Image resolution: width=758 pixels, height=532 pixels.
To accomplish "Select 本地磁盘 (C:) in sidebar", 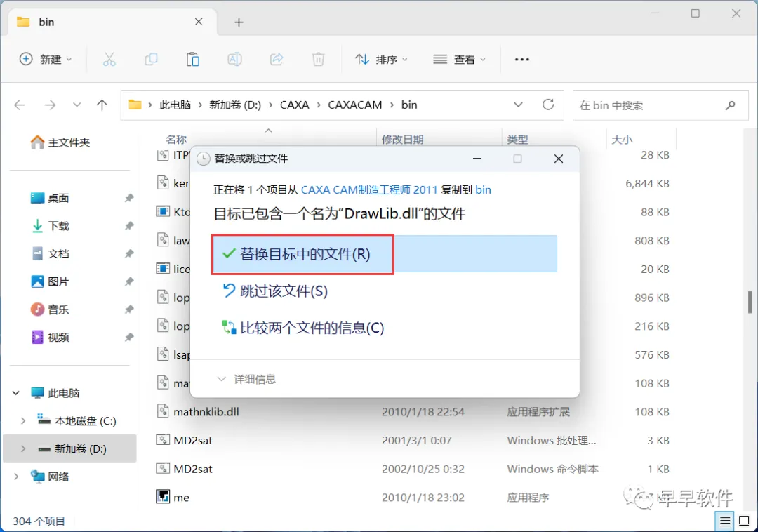I will pyautogui.click(x=77, y=421).
